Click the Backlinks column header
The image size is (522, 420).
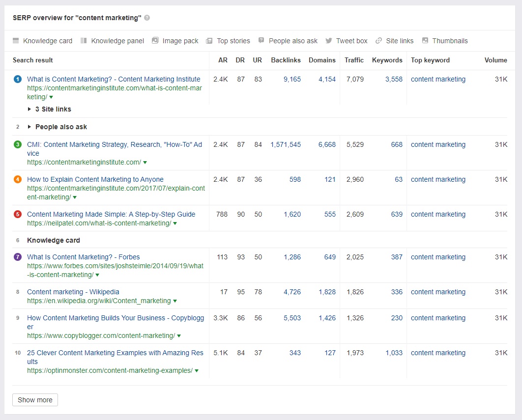point(286,60)
